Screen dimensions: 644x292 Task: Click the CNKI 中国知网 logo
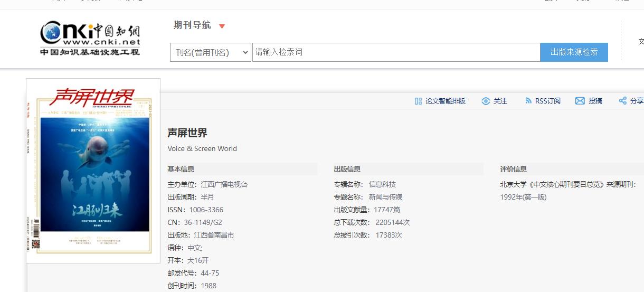click(x=90, y=38)
